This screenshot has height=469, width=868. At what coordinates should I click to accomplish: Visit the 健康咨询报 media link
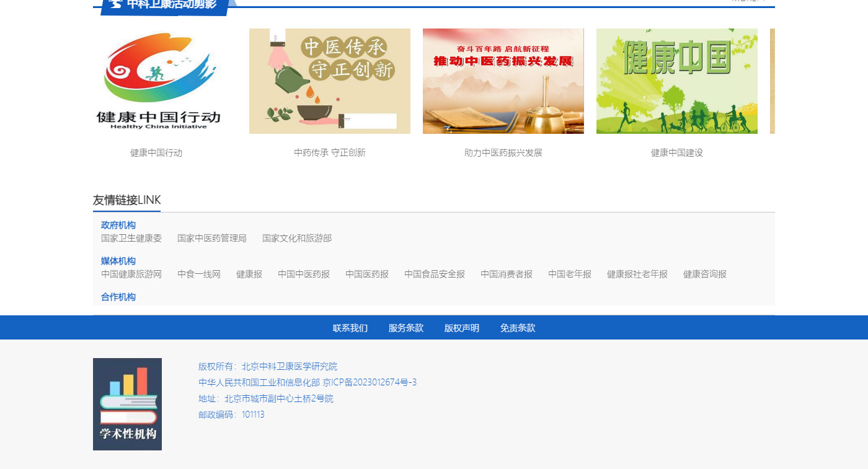coord(705,274)
